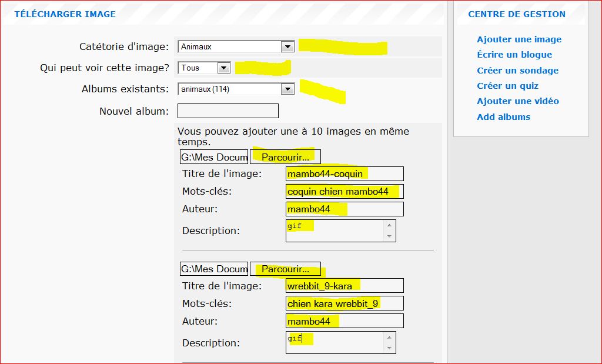The width and height of the screenshot is (602, 364).
Task: Click keywords field with 'chien kara wrebbit_9'
Action: [x=345, y=303]
